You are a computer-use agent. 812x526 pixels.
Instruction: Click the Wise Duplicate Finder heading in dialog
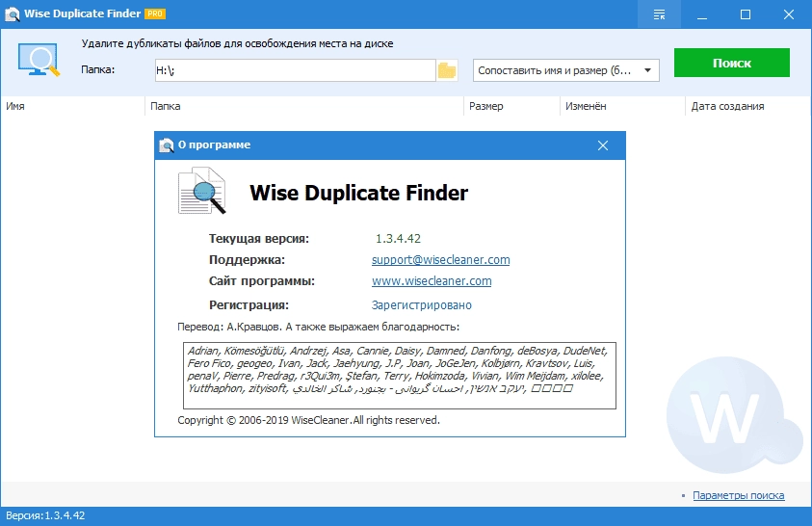click(x=359, y=193)
